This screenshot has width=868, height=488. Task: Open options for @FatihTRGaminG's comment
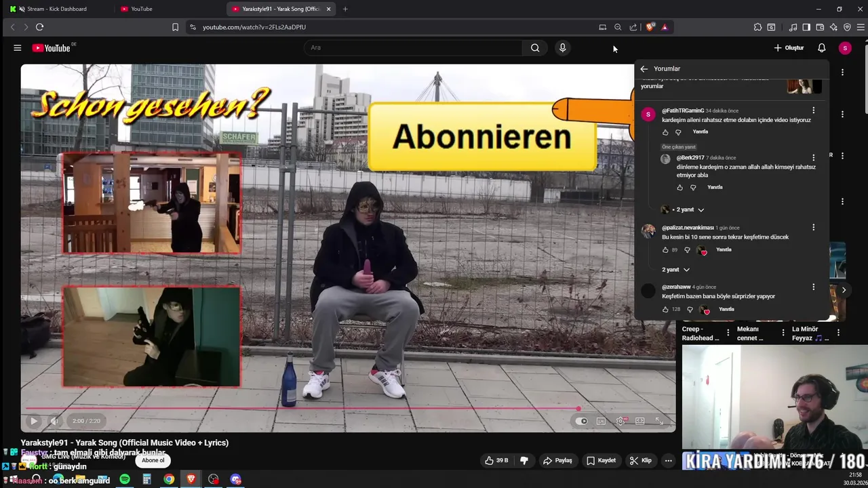814,110
